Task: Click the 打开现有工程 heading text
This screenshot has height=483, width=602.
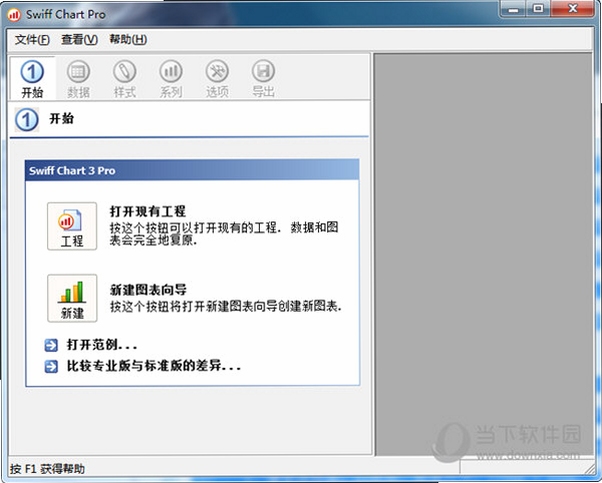Action: coord(147,211)
